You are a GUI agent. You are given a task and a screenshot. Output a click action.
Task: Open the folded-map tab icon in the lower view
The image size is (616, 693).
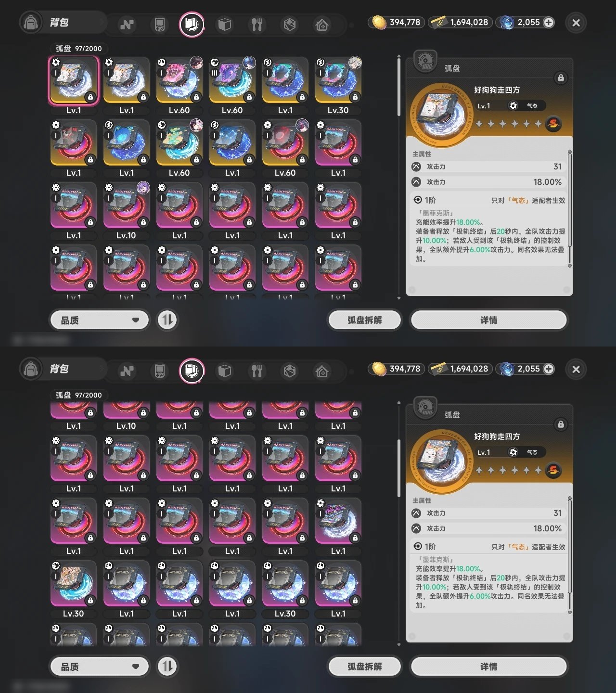tap(289, 371)
